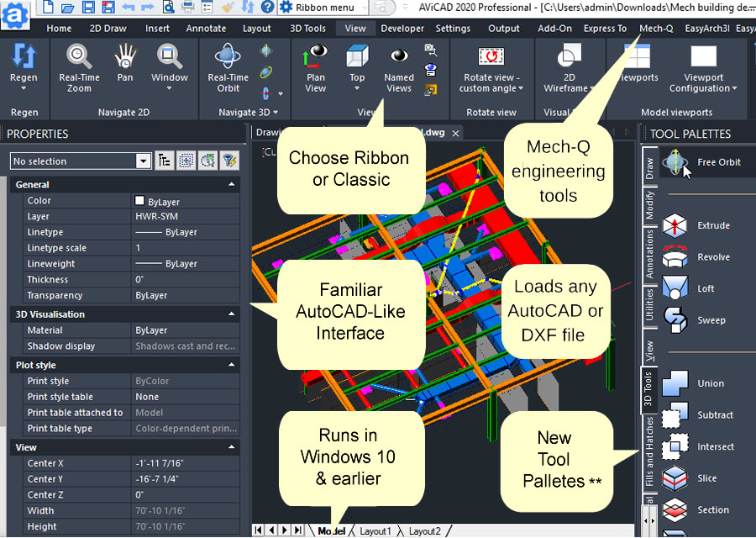Apply the Union solid tool

pos(693,383)
